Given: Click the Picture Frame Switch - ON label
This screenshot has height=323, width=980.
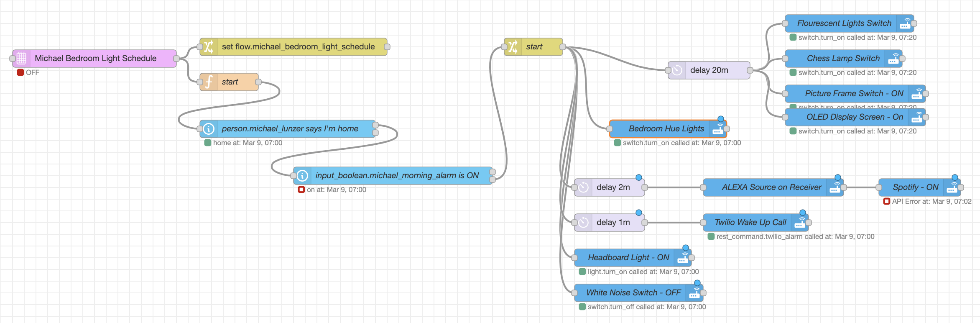Looking at the screenshot, I should pos(854,94).
